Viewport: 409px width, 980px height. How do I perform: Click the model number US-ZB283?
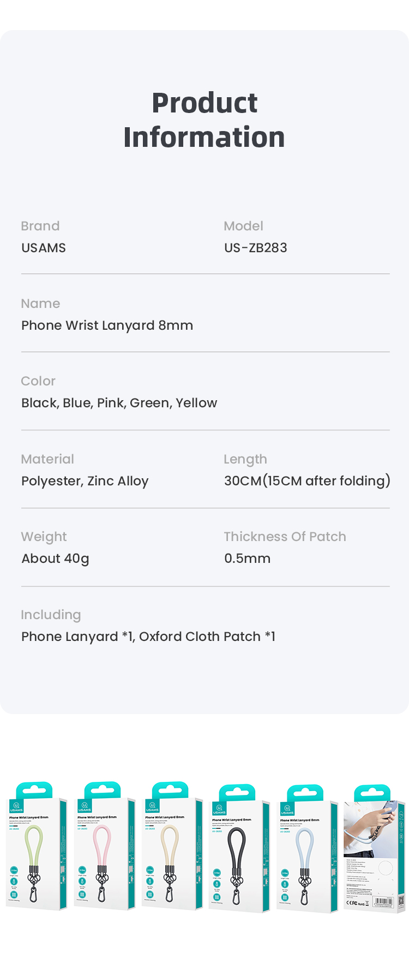pos(256,248)
